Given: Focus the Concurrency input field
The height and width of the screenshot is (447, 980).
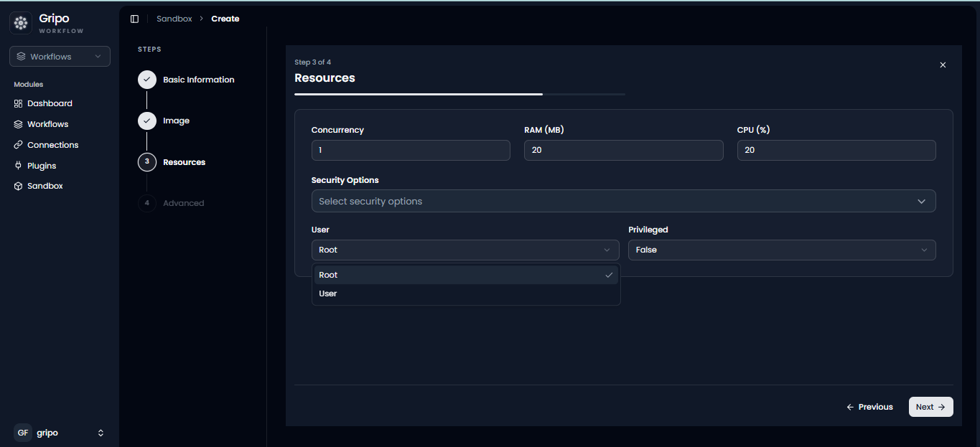Looking at the screenshot, I should point(411,150).
